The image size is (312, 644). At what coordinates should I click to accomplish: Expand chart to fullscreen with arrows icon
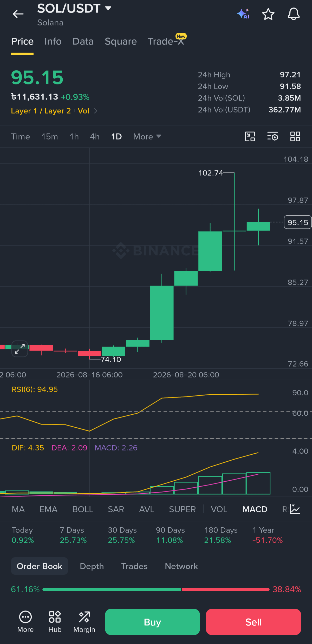(20, 349)
